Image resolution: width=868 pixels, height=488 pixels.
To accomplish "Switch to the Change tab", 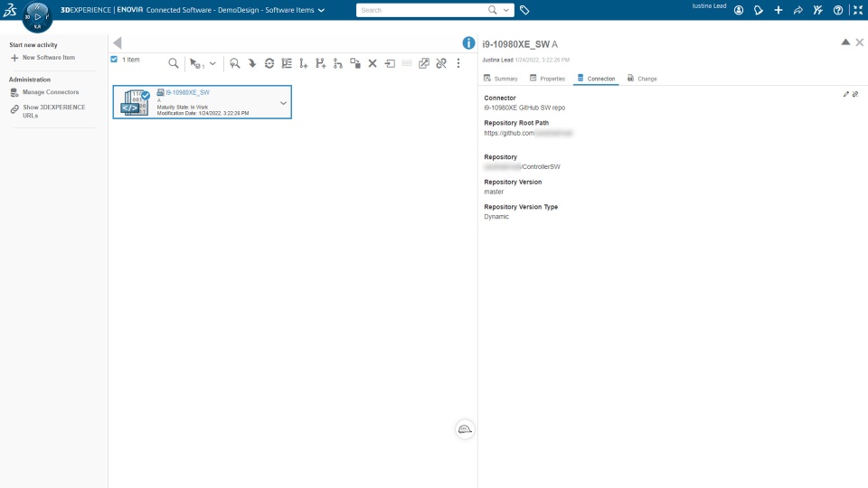I will [642, 79].
